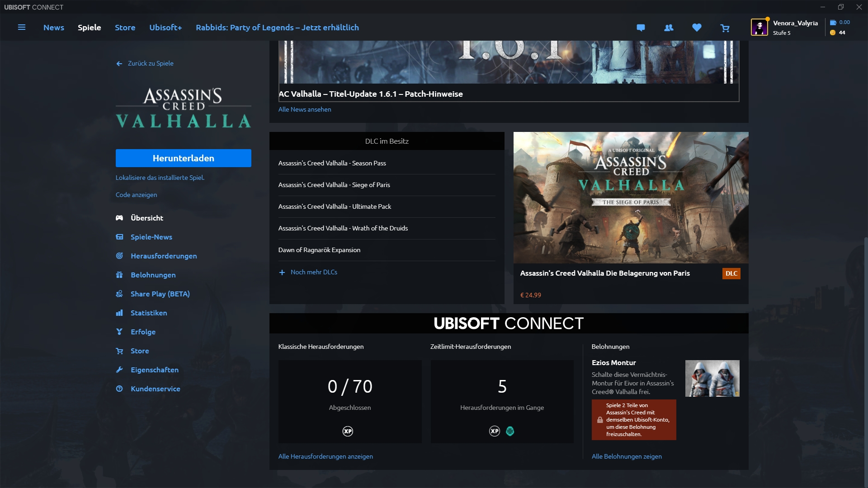Select Wrath of the Druids DLC row
The height and width of the screenshot is (488, 868).
pyautogui.click(x=387, y=228)
